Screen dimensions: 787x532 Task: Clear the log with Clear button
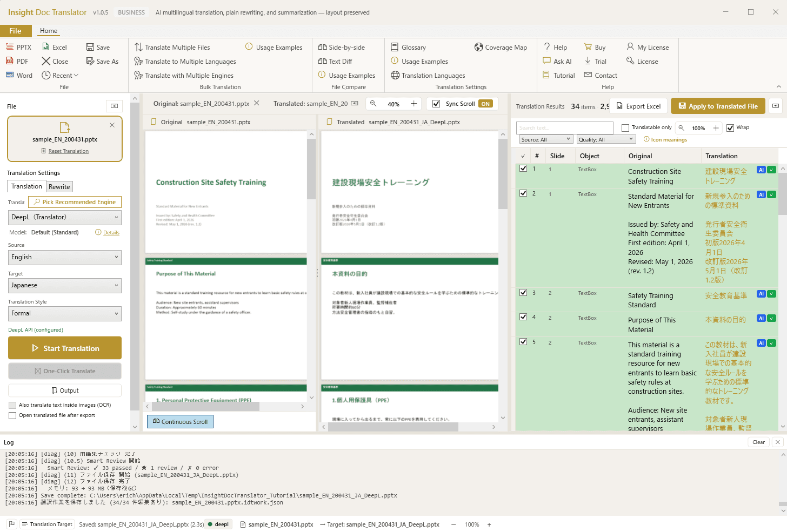[759, 442]
